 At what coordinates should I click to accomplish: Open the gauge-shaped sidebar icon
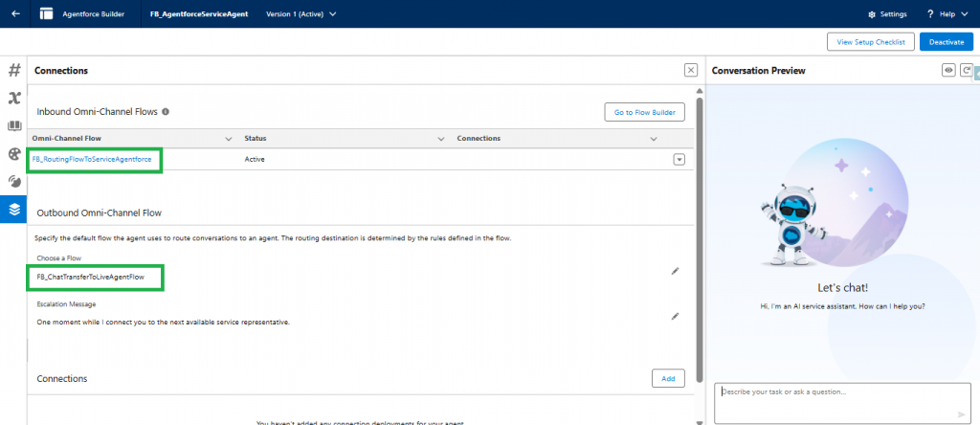pos(13,181)
